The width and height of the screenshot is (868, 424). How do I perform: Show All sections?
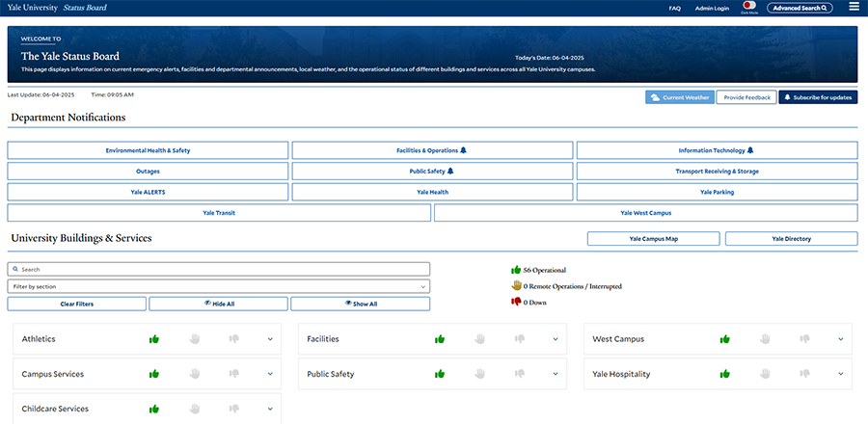(361, 305)
